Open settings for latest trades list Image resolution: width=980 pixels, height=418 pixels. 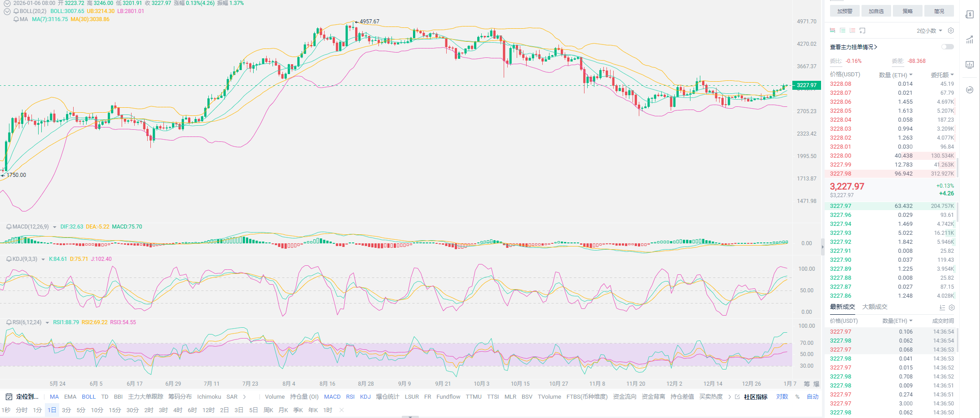pos(951,308)
